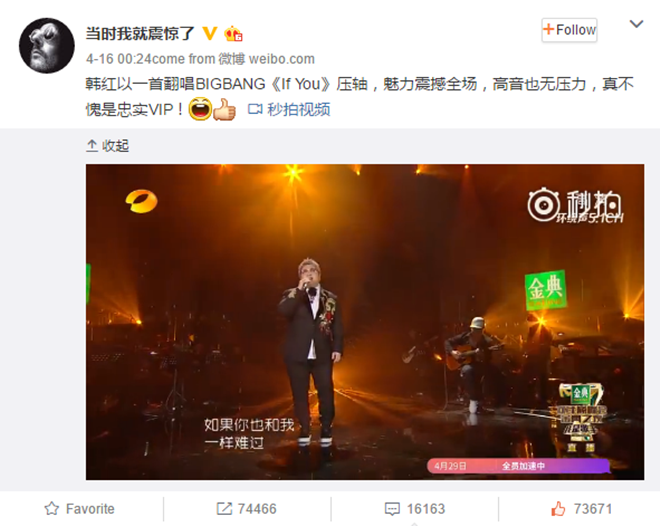Open the 微博 weibo.com source link
Image resolution: width=660 pixels, height=526 pixels.
pos(266,59)
